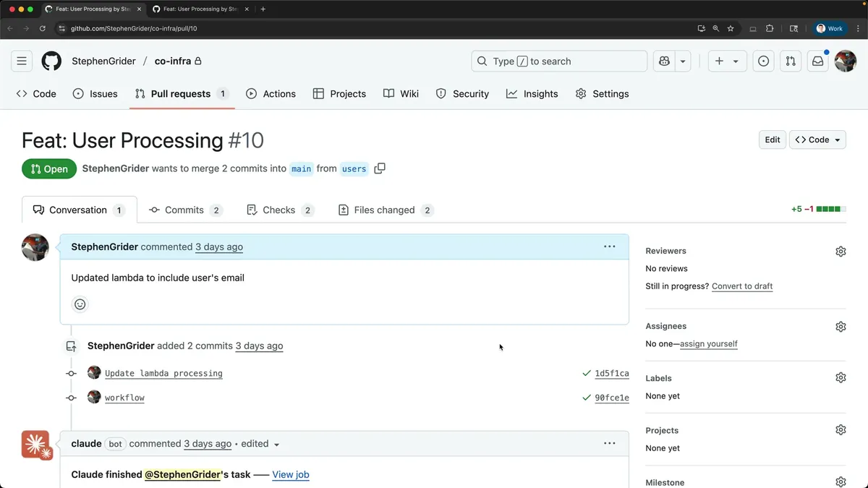The image size is (868, 488).
Task: Switch to the Files changed tab
Action: click(x=385, y=210)
